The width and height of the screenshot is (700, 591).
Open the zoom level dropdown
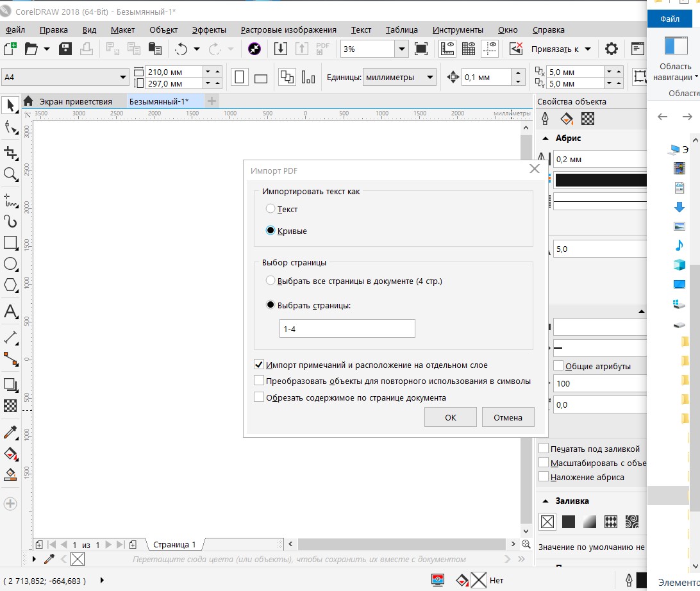coord(401,49)
